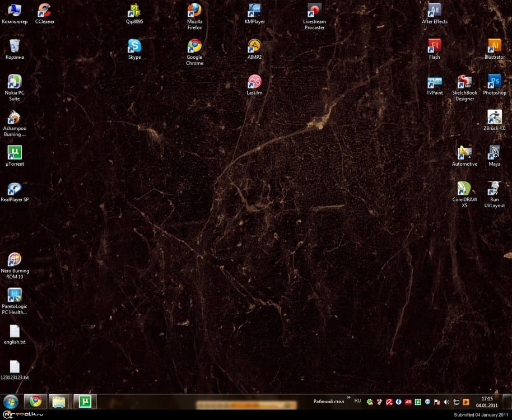This screenshot has width=512, height=420.
Task: Open Google Chrome from the taskbar
Action: [35, 402]
